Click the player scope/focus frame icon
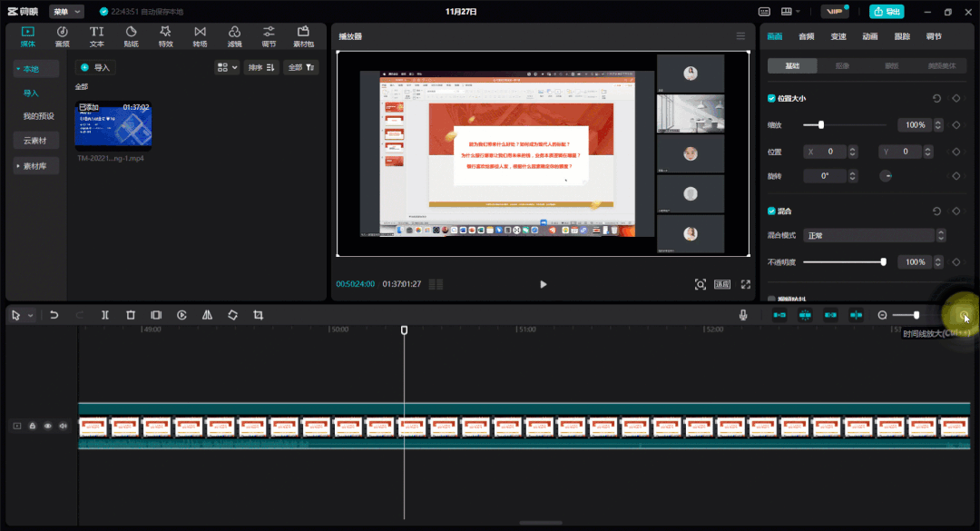 (x=700, y=285)
